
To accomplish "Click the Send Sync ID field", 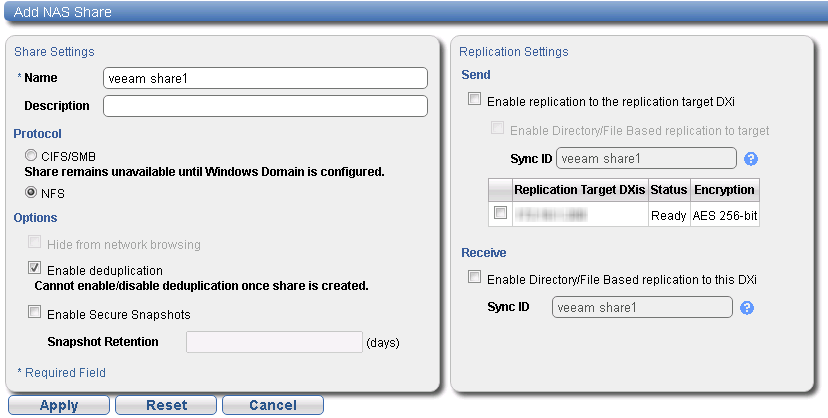I will (x=646, y=158).
